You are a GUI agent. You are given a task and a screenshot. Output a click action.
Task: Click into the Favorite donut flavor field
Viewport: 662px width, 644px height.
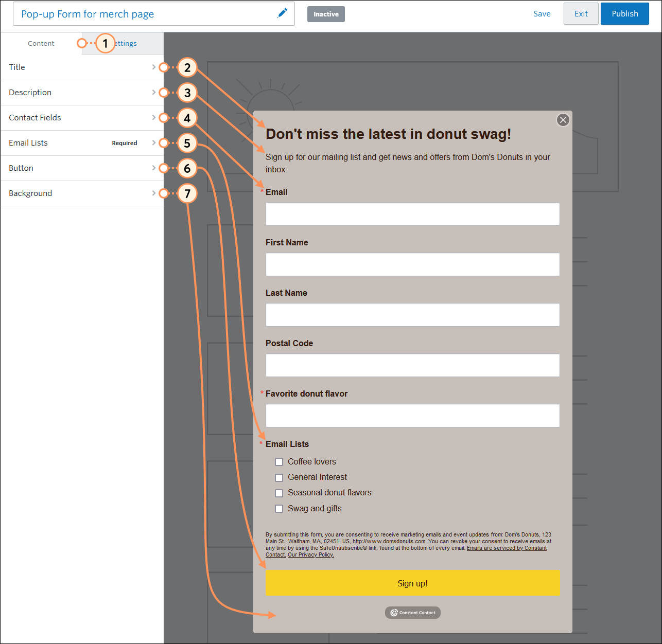(x=413, y=416)
